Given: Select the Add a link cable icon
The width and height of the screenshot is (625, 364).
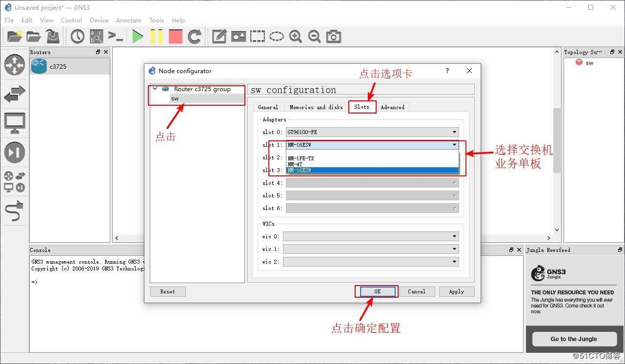Looking at the screenshot, I should pos(15,211).
